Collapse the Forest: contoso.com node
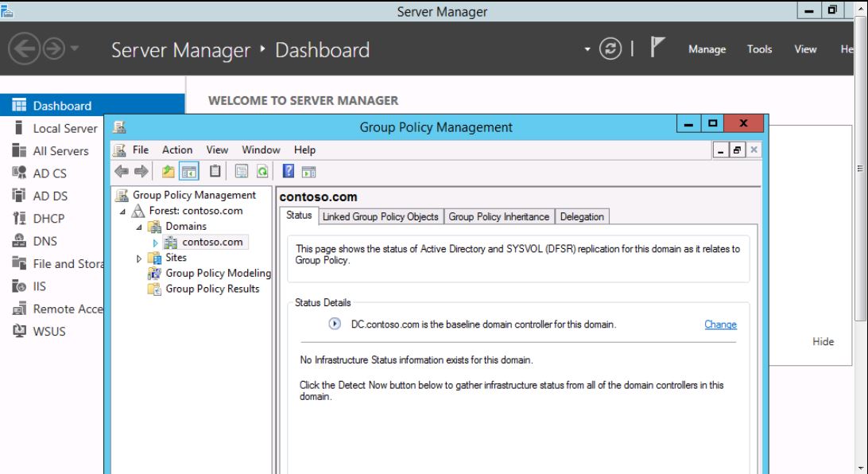The height and width of the screenshot is (474, 868). coord(123,212)
